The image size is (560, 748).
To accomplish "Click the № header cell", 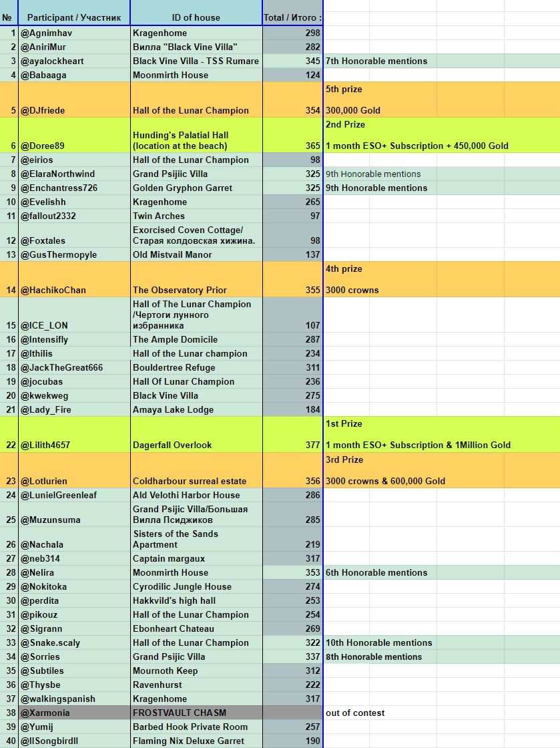I will tap(9, 13).
